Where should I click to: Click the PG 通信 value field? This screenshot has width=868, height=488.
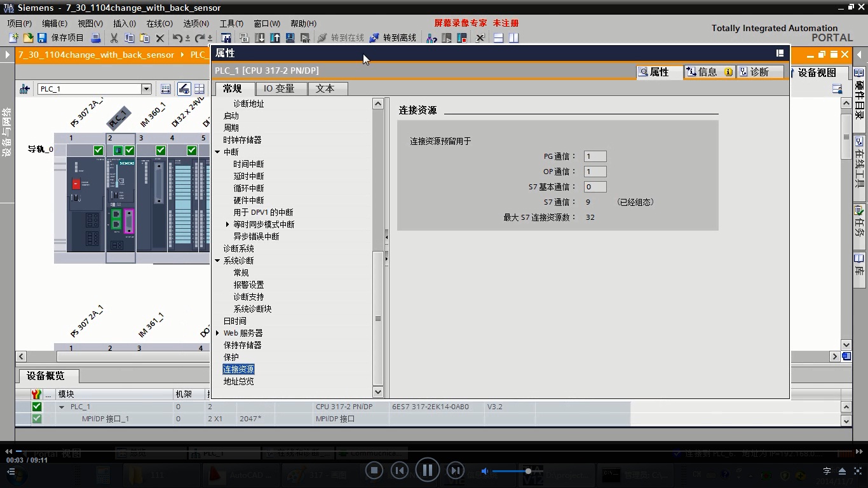[595, 156]
